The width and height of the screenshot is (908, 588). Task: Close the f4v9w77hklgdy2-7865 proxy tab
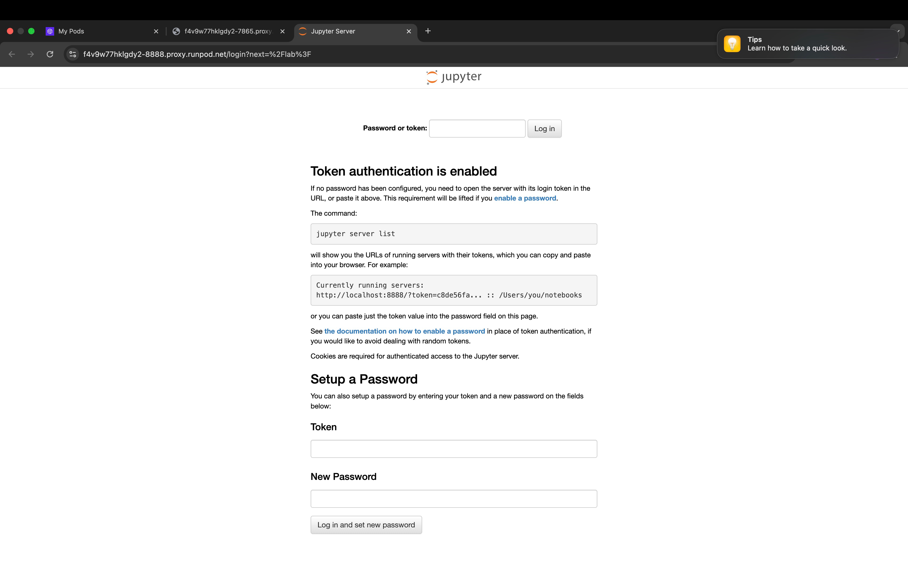[282, 31]
